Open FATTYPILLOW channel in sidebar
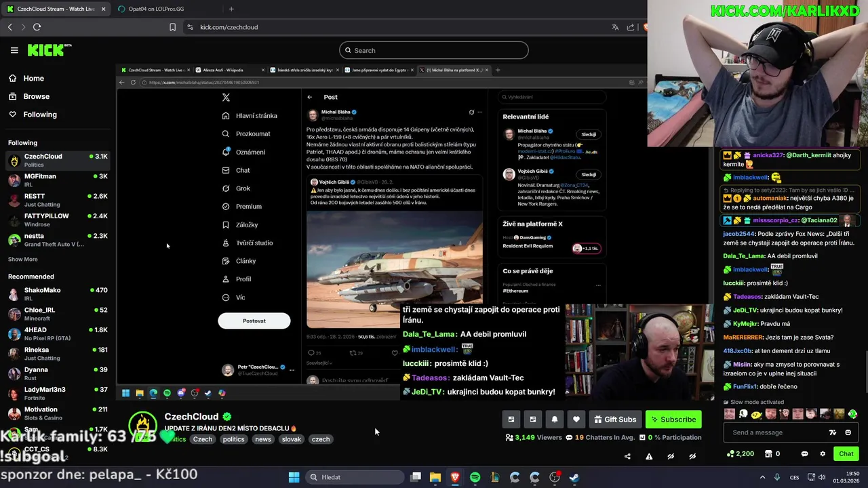This screenshot has width=868, height=488. point(58,220)
